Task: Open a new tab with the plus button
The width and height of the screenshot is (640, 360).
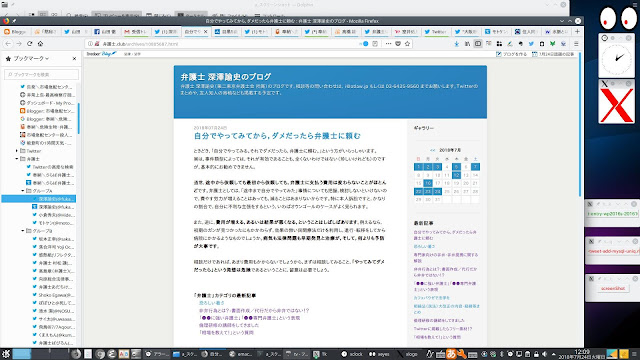Action: 577,31
